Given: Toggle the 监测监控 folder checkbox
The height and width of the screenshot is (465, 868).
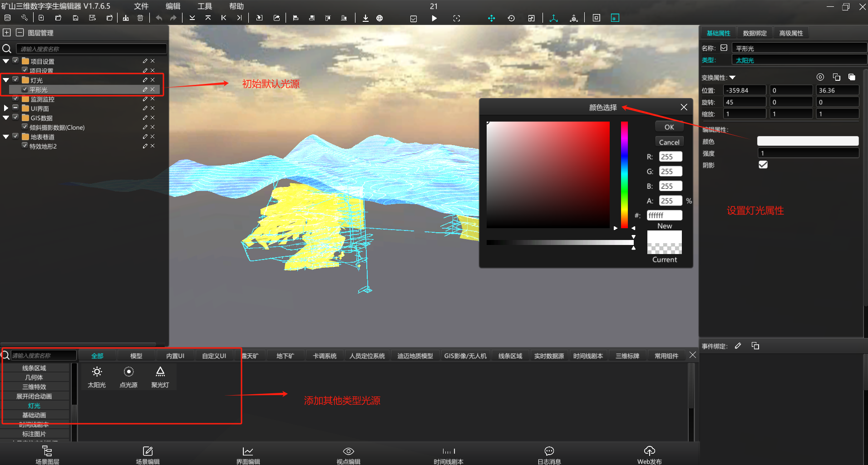Looking at the screenshot, I should 16,98.
